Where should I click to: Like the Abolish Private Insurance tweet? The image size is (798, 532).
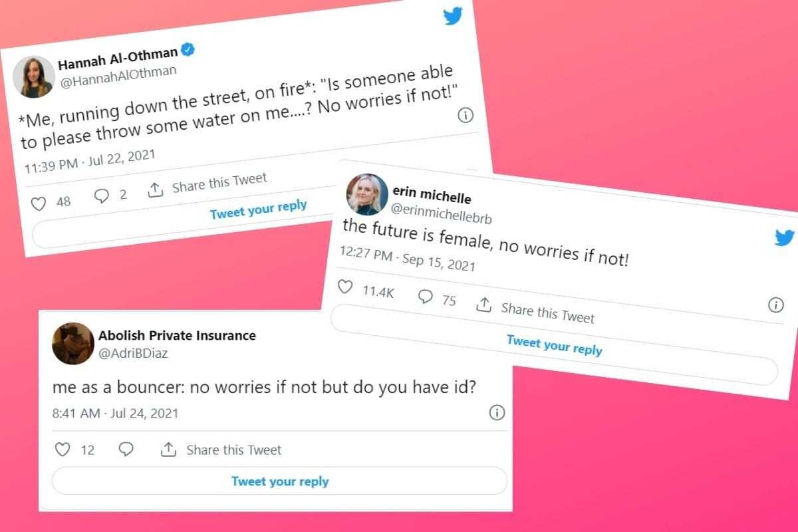point(63,450)
